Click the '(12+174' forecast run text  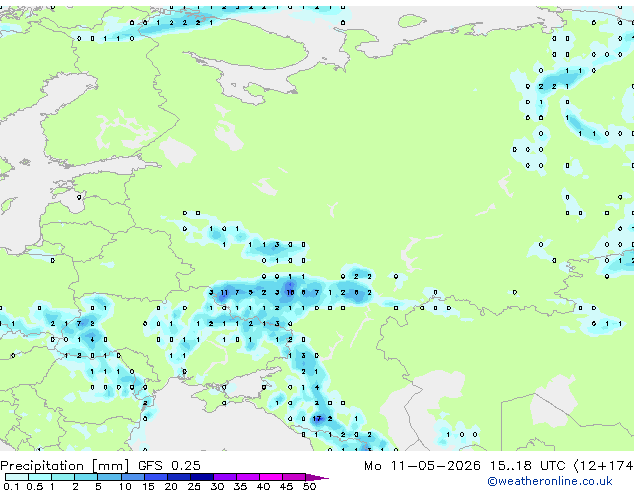pos(604,466)
